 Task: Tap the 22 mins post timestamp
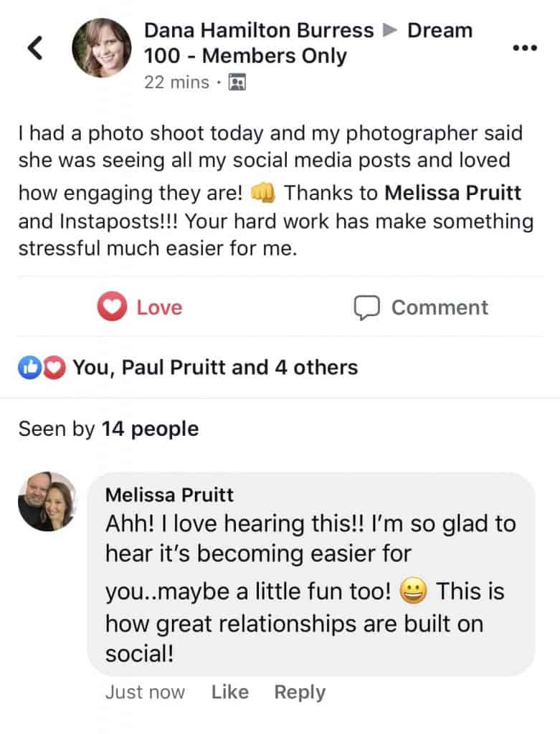(x=176, y=82)
